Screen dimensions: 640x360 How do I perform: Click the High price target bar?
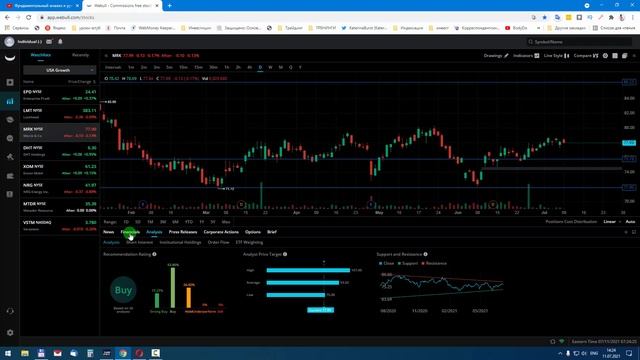[308, 270]
